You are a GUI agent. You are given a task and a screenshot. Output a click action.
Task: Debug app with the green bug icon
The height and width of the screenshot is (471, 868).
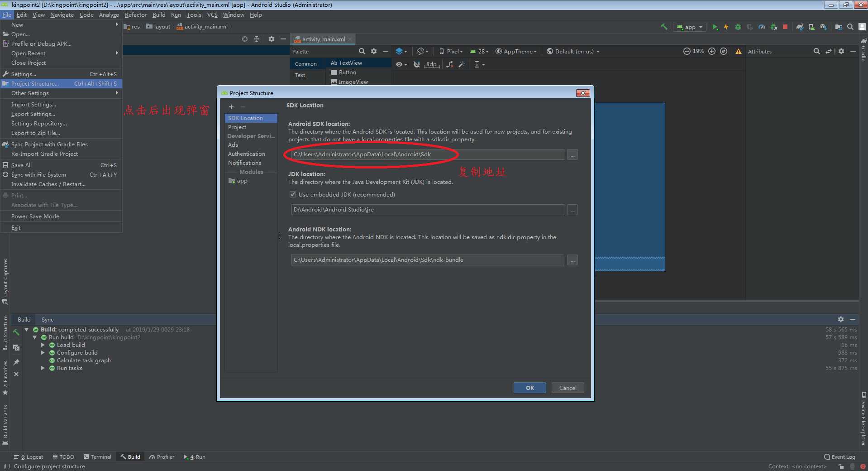[738, 27]
